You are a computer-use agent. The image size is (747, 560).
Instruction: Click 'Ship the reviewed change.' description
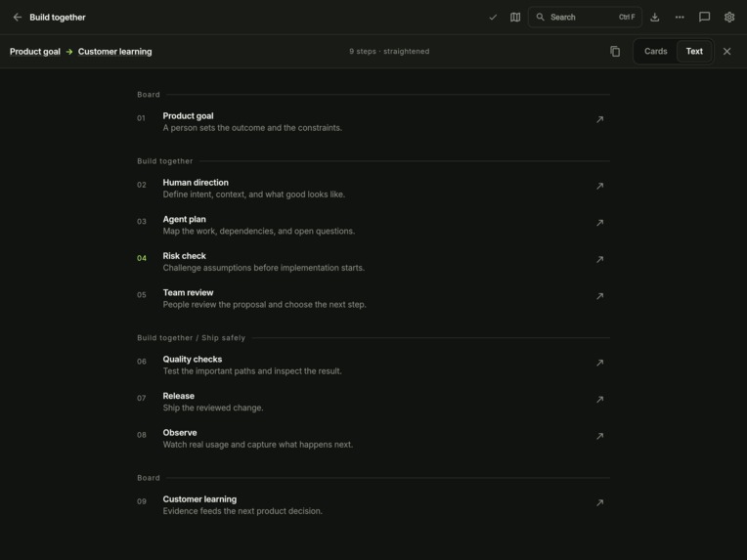(x=213, y=408)
